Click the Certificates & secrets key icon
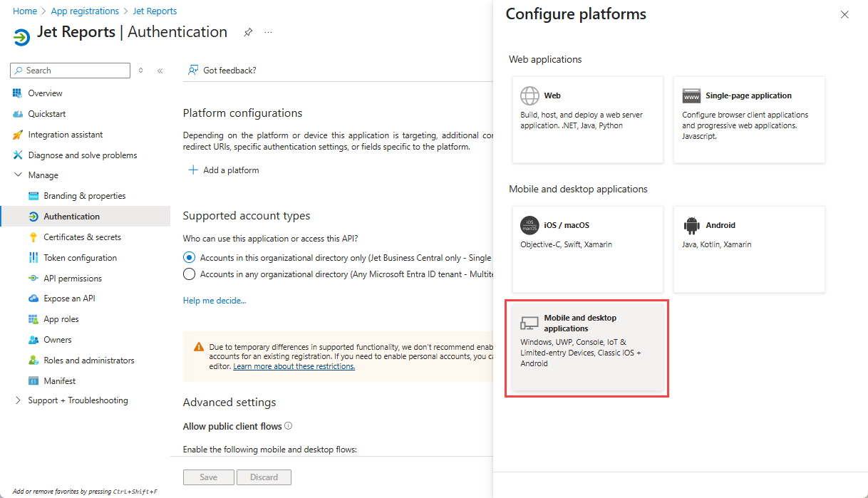The width and height of the screenshot is (868, 498). (x=33, y=237)
